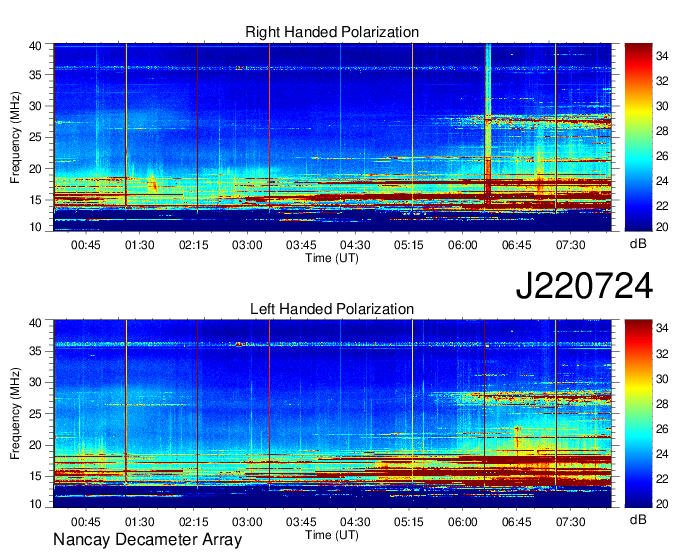Click 24 dB value on Left Handed colorbar
680x552 pixels.
662,454
